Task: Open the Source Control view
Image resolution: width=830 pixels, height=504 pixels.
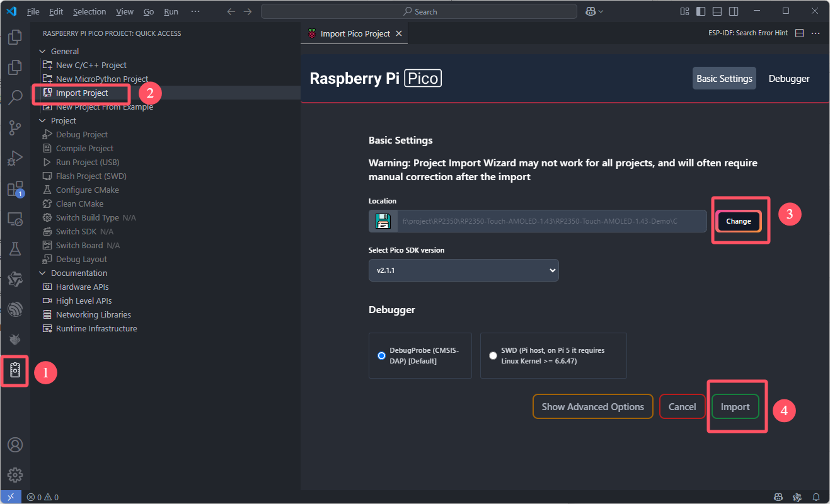Action: tap(15, 129)
